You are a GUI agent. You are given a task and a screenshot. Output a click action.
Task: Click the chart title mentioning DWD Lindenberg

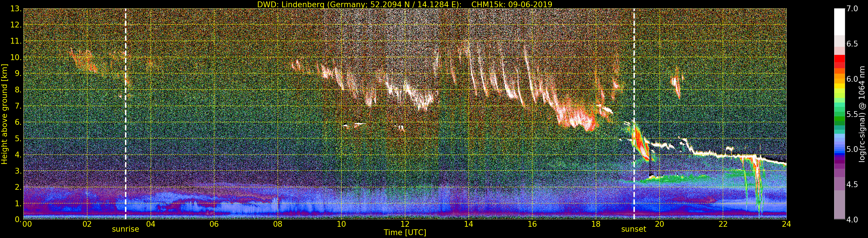(405, 4)
